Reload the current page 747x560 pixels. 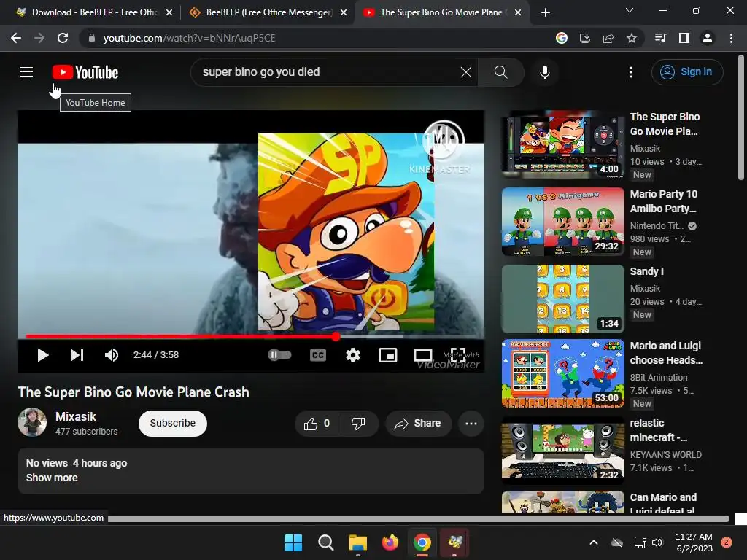(x=63, y=38)
